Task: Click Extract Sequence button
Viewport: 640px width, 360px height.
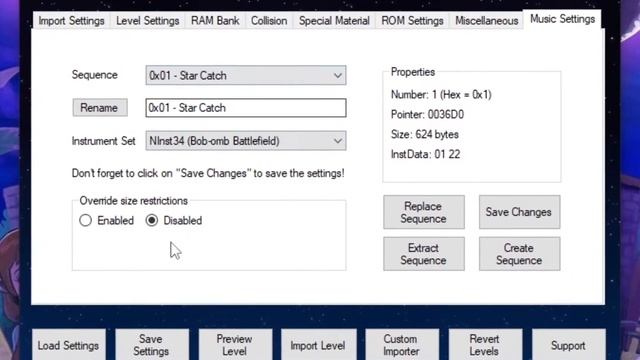Action: [x=424, y=254]
